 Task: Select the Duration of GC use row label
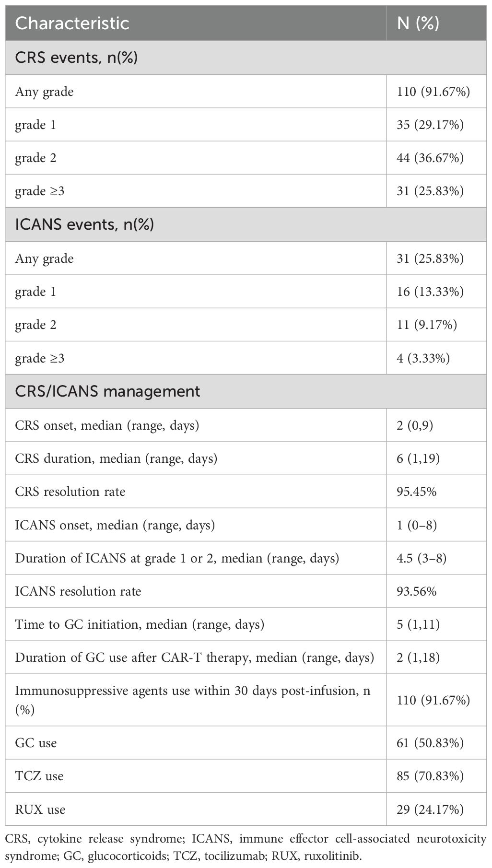coord(194,657)
